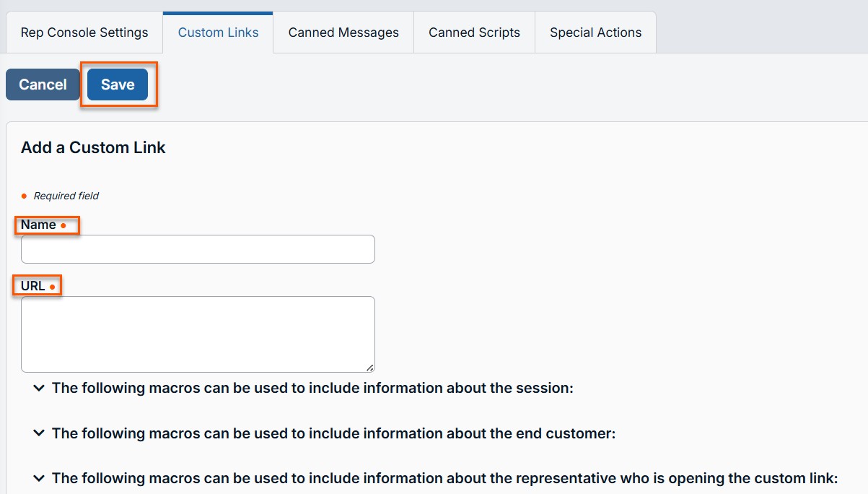This screenshot has height=494, width=868.
Task: Open the Special Actions tab
Action: point(595,32)
